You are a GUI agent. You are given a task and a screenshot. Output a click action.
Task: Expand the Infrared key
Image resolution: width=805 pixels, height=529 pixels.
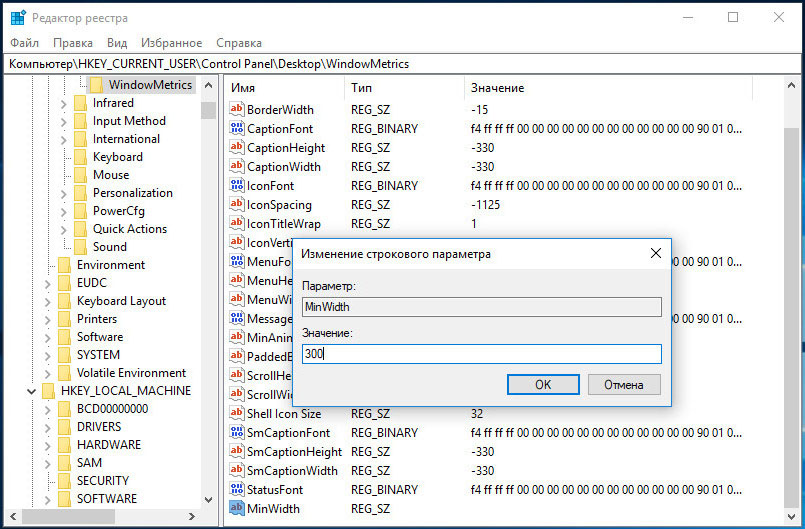pos(63,104)
